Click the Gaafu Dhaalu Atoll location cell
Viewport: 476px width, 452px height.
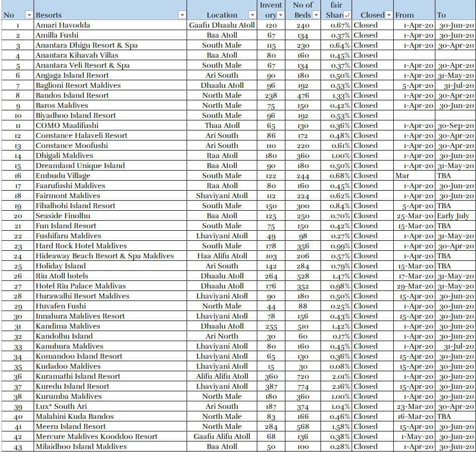click(222, 25)
